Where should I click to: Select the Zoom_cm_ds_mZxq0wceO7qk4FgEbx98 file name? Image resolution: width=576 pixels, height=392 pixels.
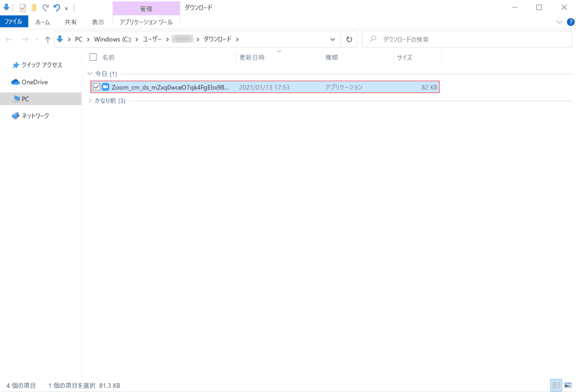(170, 87)
